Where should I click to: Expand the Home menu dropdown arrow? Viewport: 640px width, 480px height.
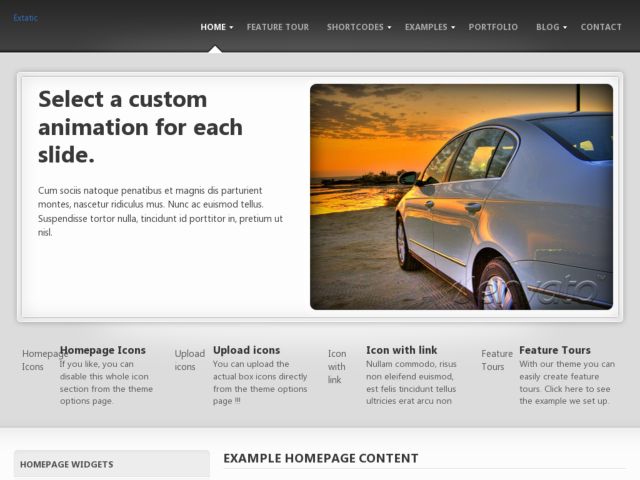[231, 27]
